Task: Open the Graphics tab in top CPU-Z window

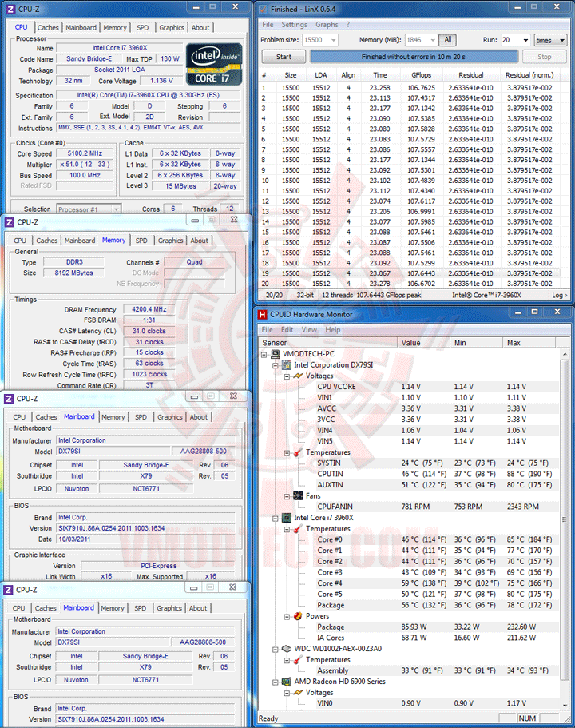Action: [172, 28]
